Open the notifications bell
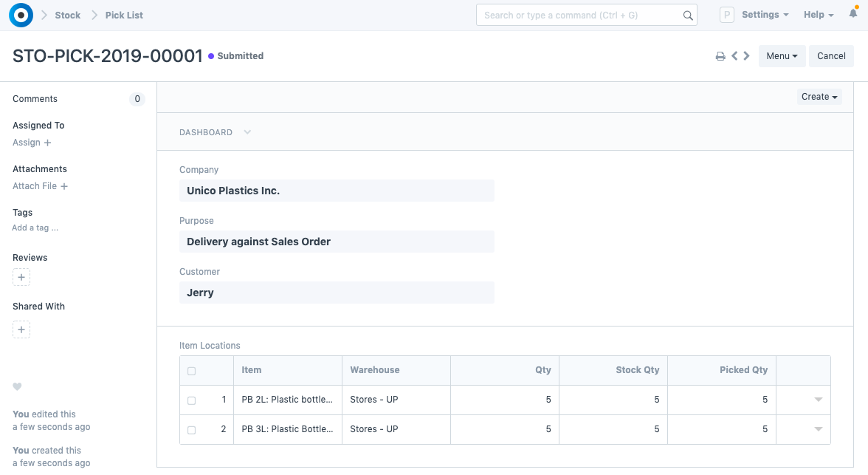The image size is (868, 475). 853,14
